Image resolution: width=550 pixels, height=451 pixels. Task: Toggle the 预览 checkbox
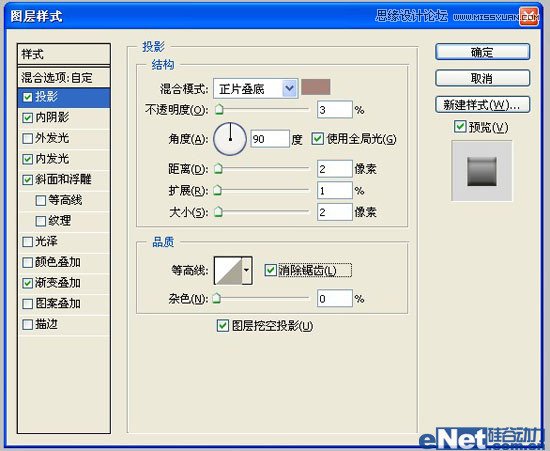coord(460,127)
